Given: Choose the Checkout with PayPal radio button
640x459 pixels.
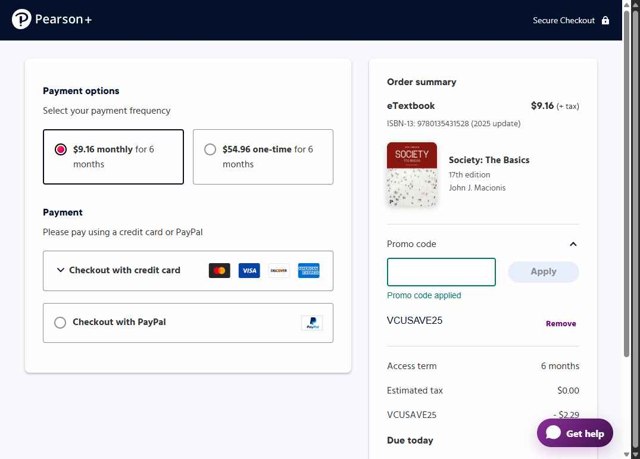Looking at the screenshot, I should click(x=60, y=322).
